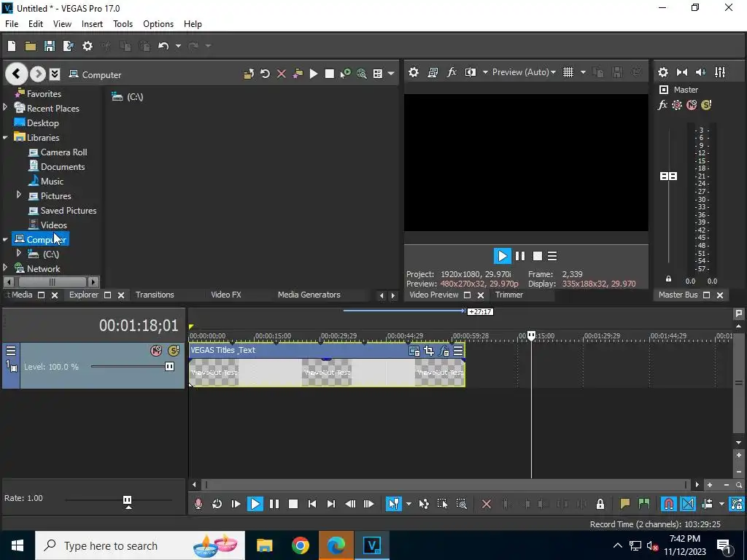Screen dimensions: 747x560
Task: Mute the Master bus
Action: tap(692, 105)
